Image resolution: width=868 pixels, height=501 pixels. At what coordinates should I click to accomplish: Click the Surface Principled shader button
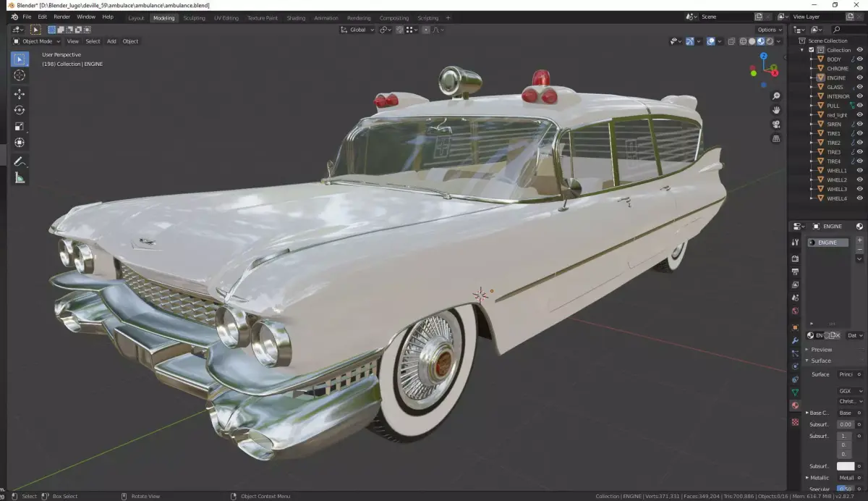(846, 374)
